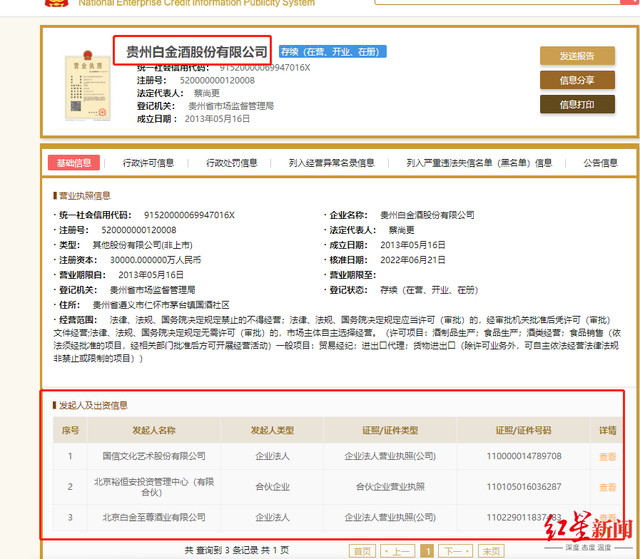Click the 发起人及出资信息 section heading
Viewport: 640px width, 559px height.
pyautogui.click(x=91, y=405)
